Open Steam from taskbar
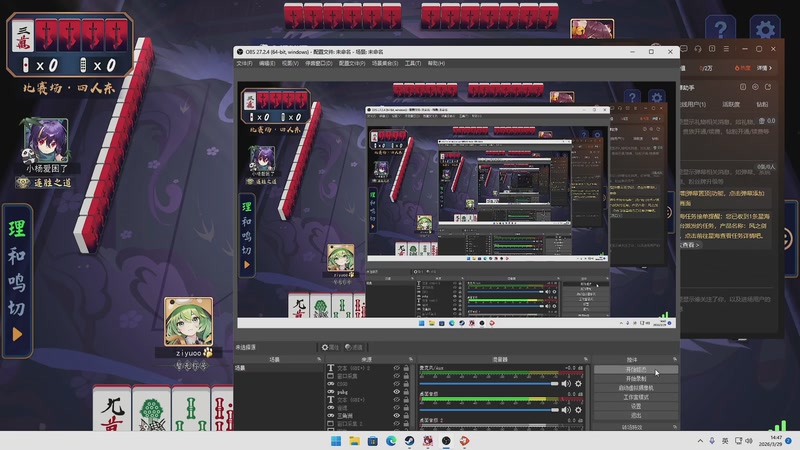This screenshot has width=800, height=450. coord(409,441)
